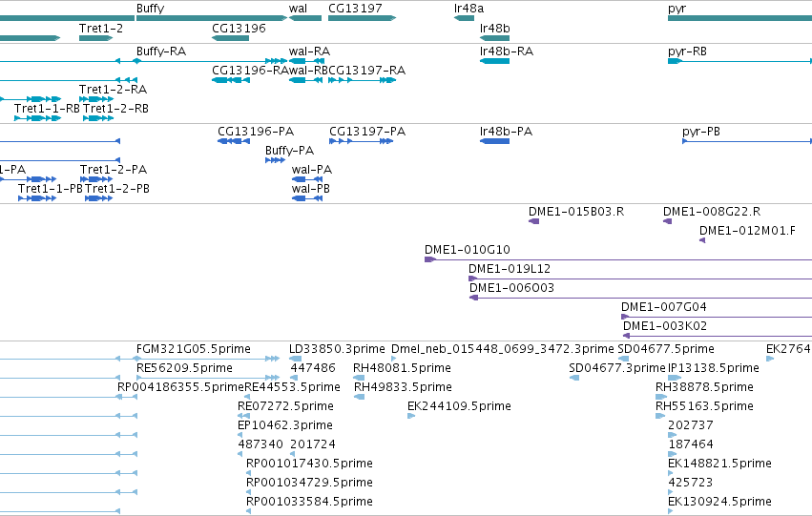The width and height of the screenshot is (812, 516).
Task: Select the SD04677.3prime EST feature
Action: click(x=574, y=378)
